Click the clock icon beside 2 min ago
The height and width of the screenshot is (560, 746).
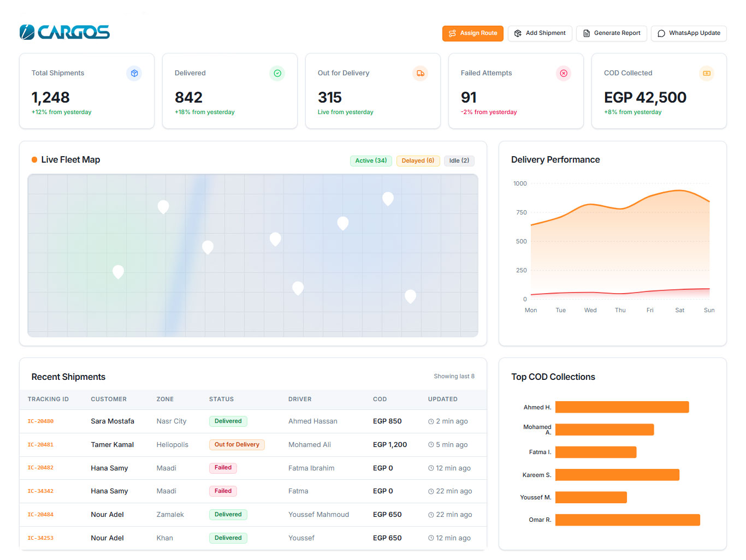click(431, 421)
